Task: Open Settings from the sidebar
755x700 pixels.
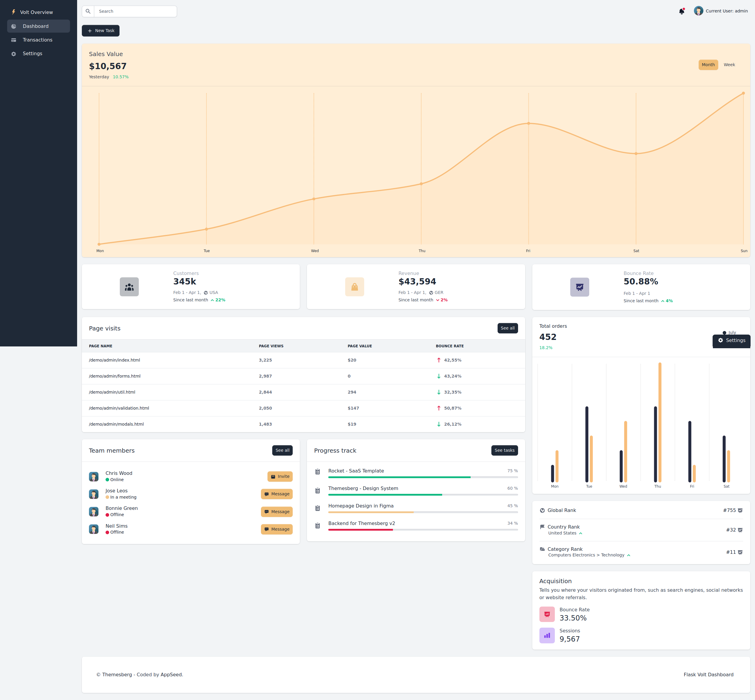Action: [x=32, y=53]
